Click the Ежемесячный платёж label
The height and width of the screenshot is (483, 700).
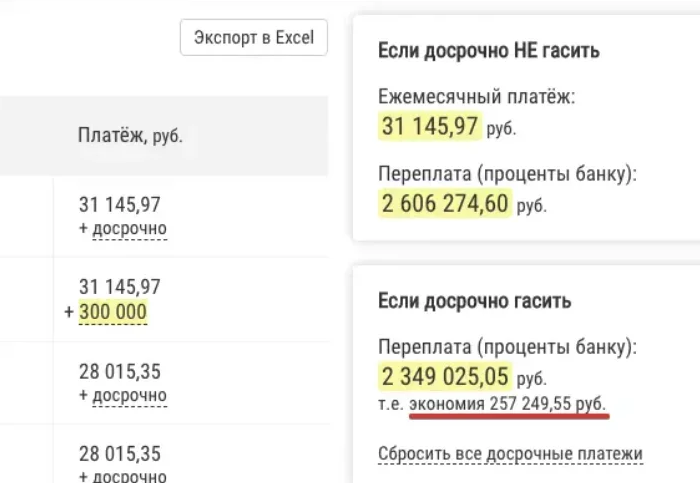coord(477,96)
